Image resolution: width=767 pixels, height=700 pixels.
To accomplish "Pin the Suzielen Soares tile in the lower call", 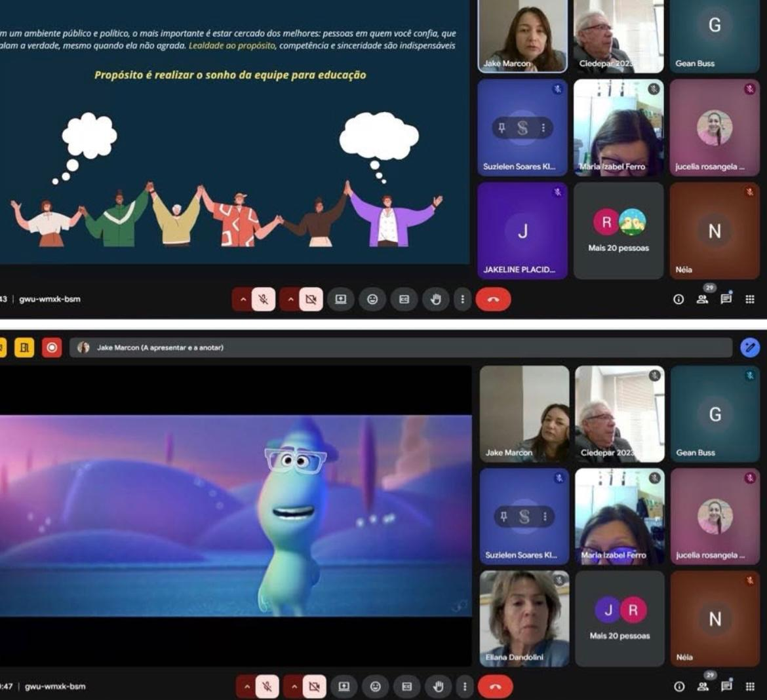I will point(504,516).
